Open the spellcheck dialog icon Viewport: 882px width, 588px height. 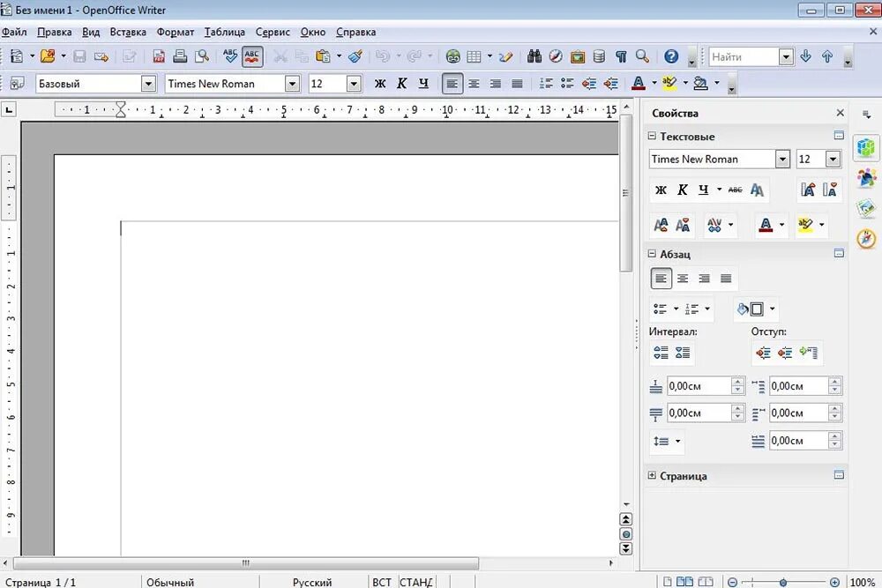(230, 56)
